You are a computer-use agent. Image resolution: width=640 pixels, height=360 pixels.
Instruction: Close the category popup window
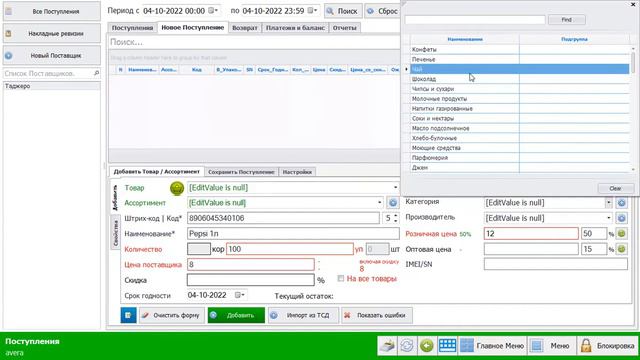coord(633,4)
